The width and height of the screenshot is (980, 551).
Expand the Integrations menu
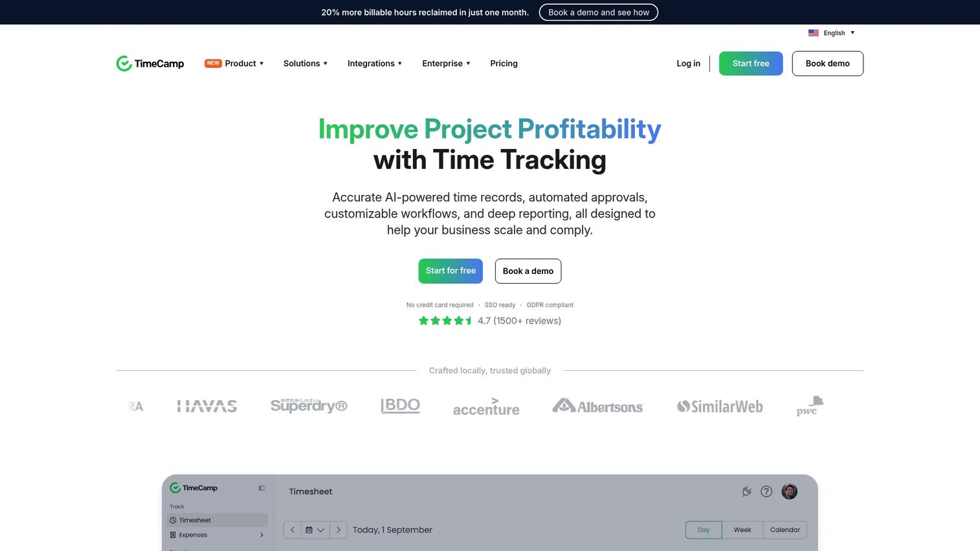coord(375,63)
